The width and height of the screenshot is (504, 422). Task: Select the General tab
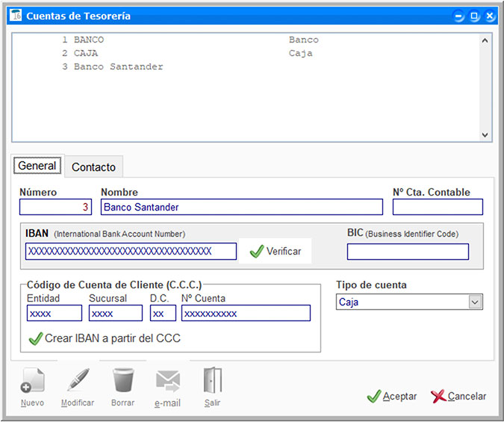point(37,166)
